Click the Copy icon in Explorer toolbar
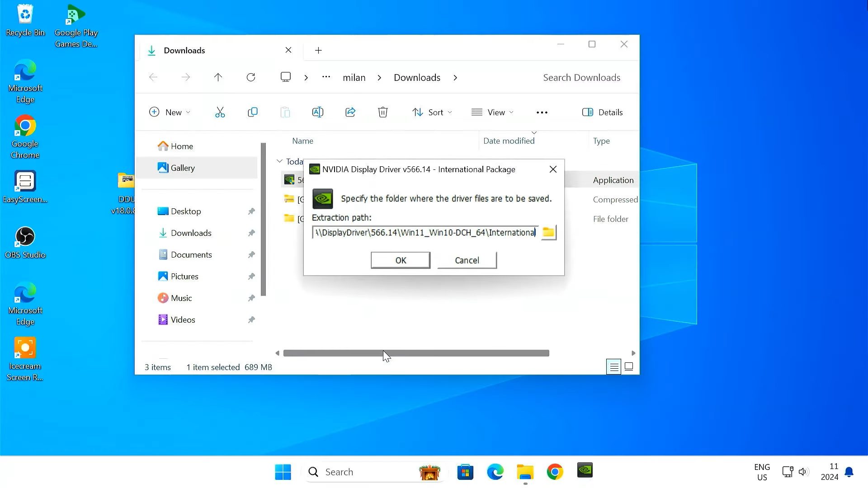Screen dimensions: 868x488 253,112
